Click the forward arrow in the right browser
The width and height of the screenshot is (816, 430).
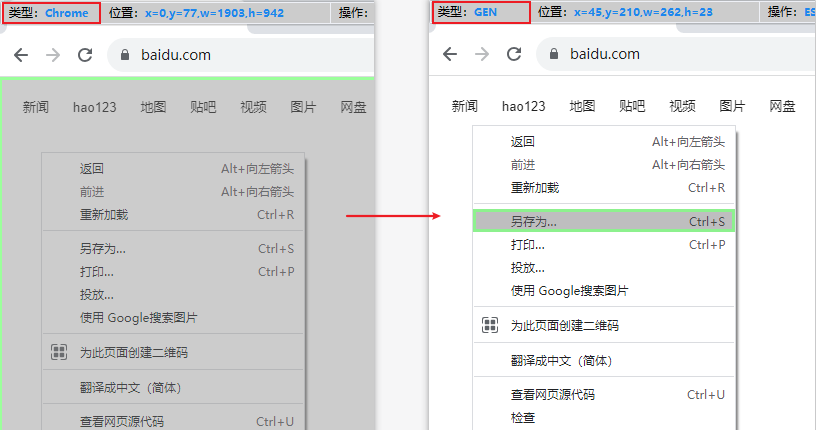coord(482,55)
